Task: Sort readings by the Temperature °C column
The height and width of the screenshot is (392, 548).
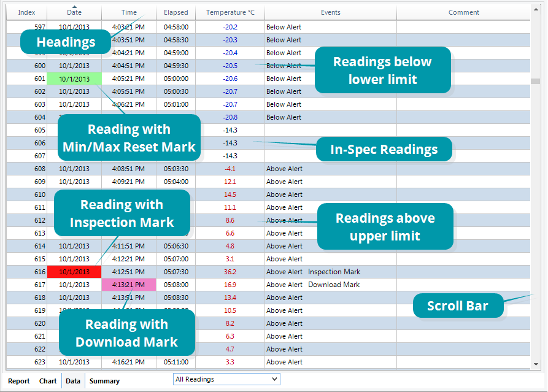Action: pos(230,12)
